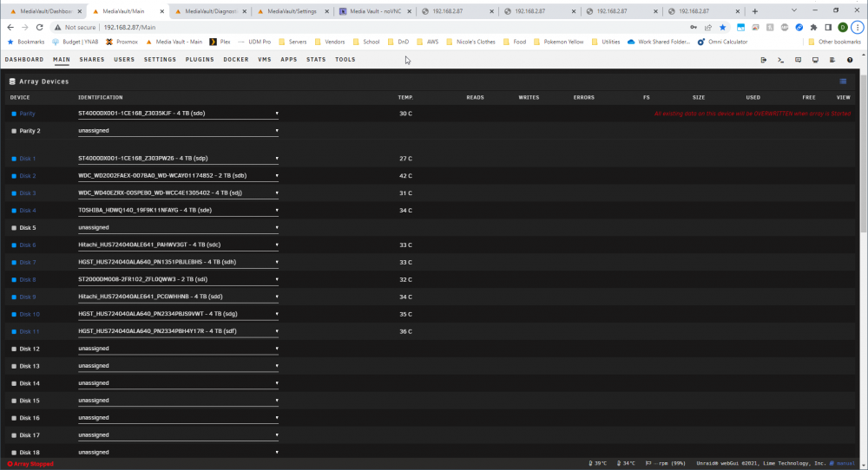
Task: Bookmark page with the star icon
Action: click(x=722, y=27)
